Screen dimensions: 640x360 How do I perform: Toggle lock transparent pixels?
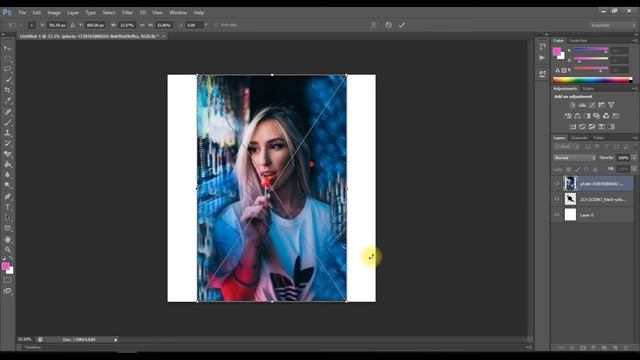tap(568, 169)
